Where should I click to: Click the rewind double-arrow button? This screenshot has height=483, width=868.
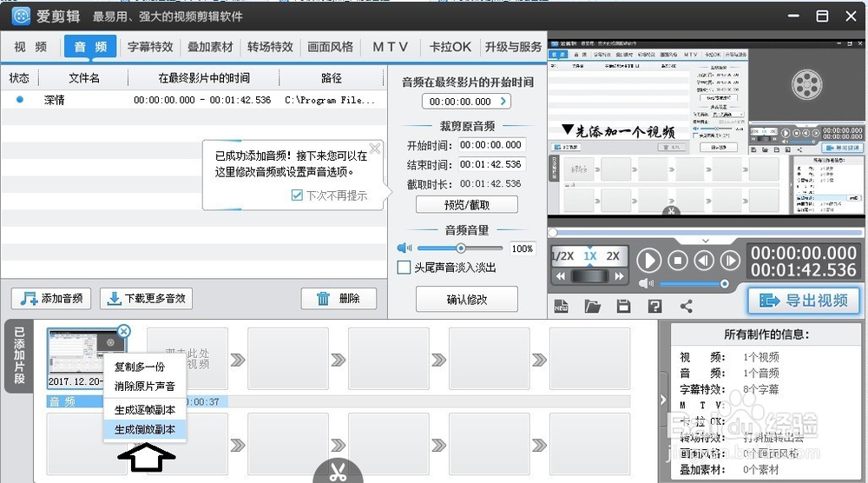tap(560, 276)
